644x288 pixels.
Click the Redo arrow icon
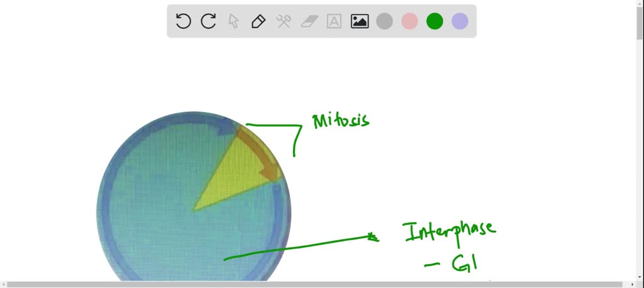pyautogui.click(x=208, y=21)
